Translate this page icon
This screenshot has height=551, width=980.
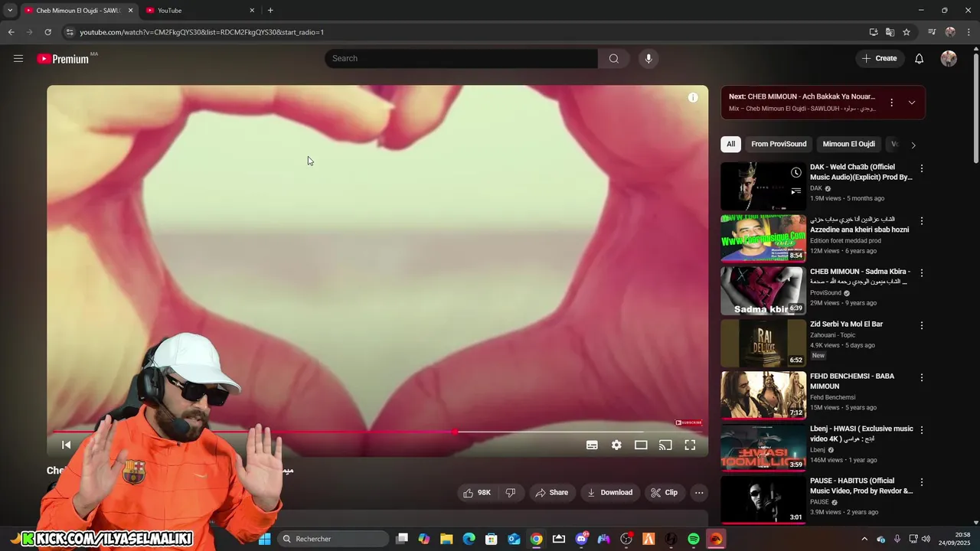click(890, 32)
